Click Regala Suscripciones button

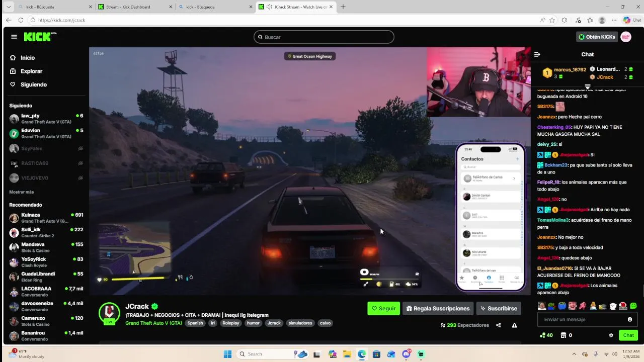click(438, 309)
